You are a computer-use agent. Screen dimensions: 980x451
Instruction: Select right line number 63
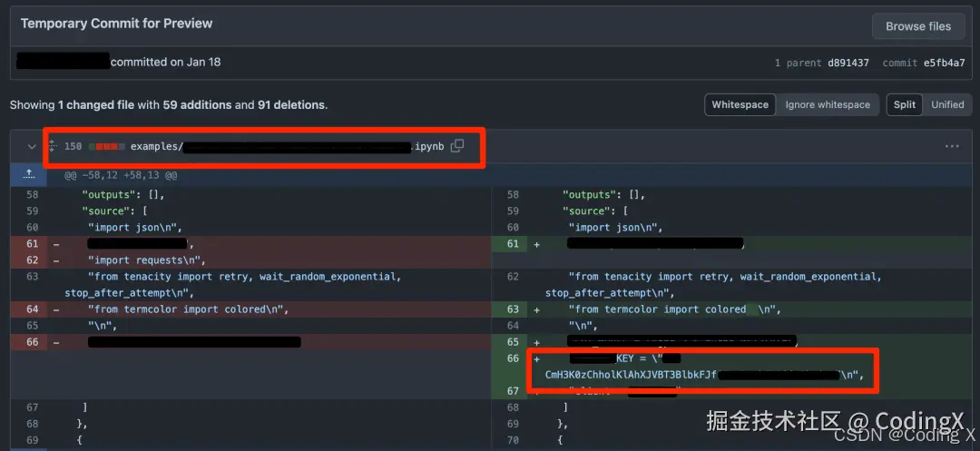tap(513, 309)
